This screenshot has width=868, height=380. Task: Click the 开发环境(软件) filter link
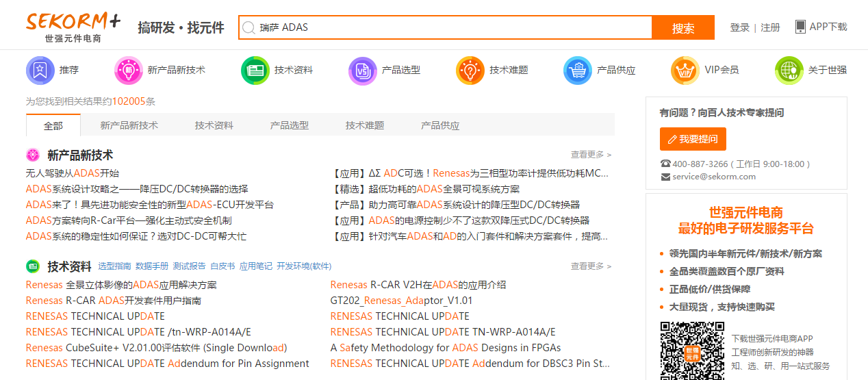tap(304, 266)
